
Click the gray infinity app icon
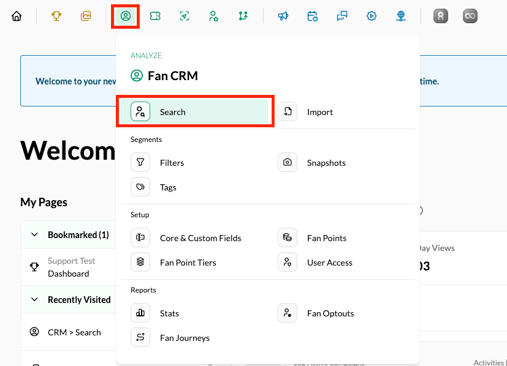[470, 16]
